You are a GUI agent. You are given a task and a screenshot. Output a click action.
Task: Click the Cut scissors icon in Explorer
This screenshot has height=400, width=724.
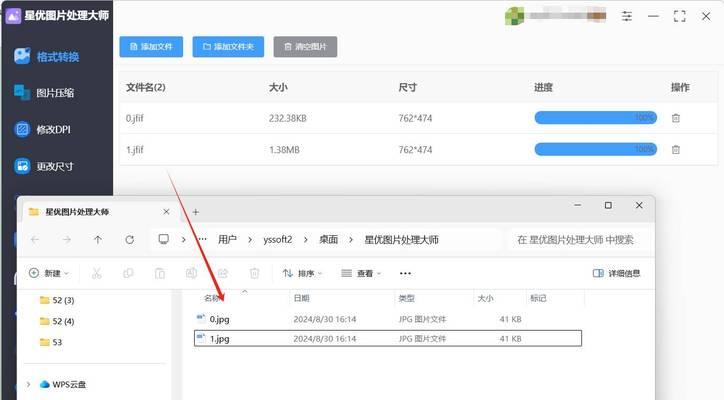point(97,273)
